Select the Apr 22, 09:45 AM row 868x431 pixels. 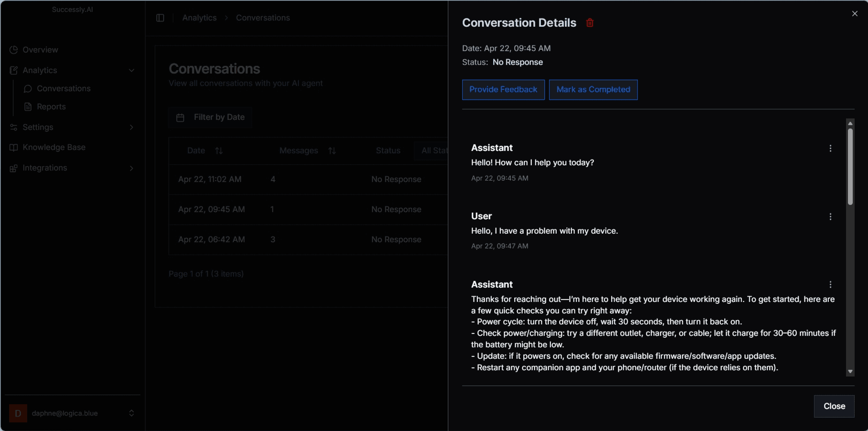click(308, 210)
